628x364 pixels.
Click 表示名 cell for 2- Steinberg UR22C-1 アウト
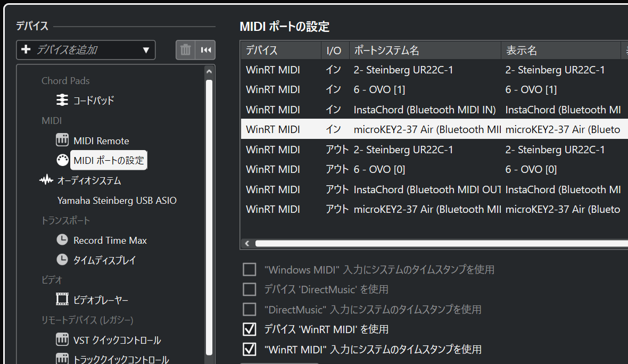[555, 150]
